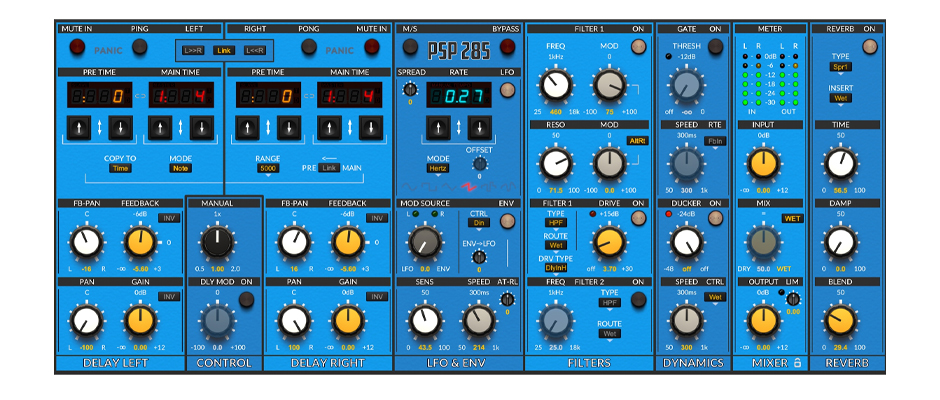Open Reverb INSERT Wet dropdown

coord(839,98)
